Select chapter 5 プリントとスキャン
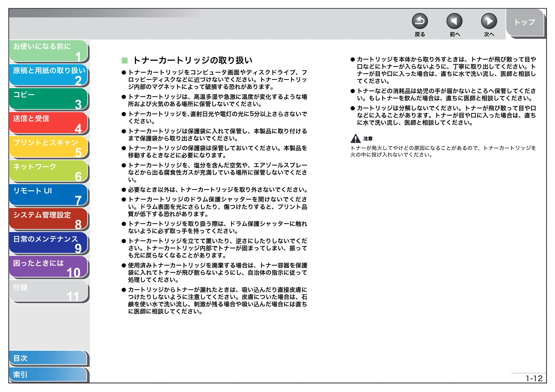This screenshot has height=392, width=555. point(49,147)
